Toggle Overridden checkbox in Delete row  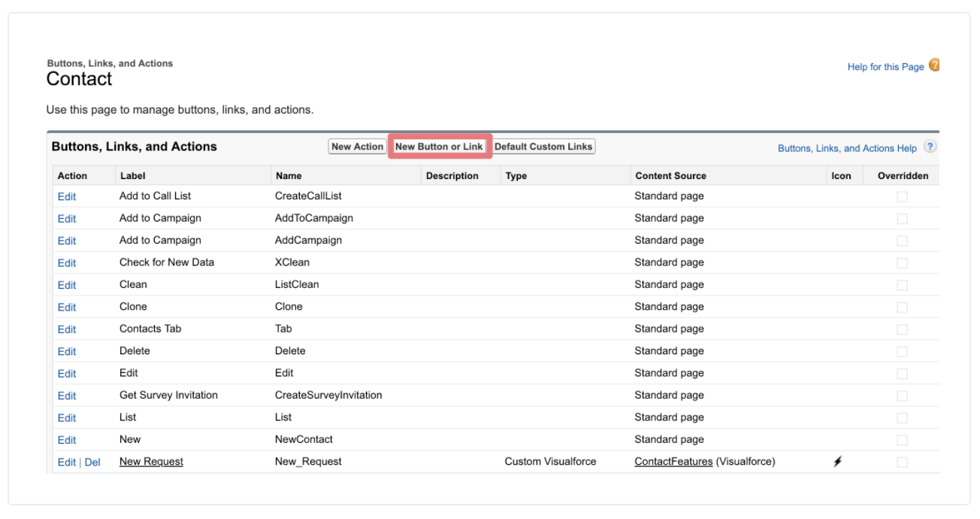point(902,351)
